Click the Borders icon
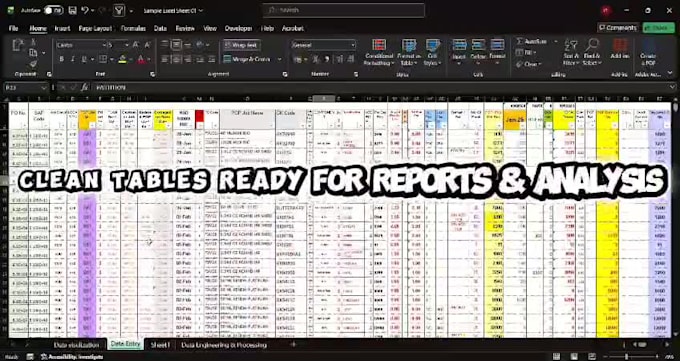This screenshot has width=680, height=361. 102,59
